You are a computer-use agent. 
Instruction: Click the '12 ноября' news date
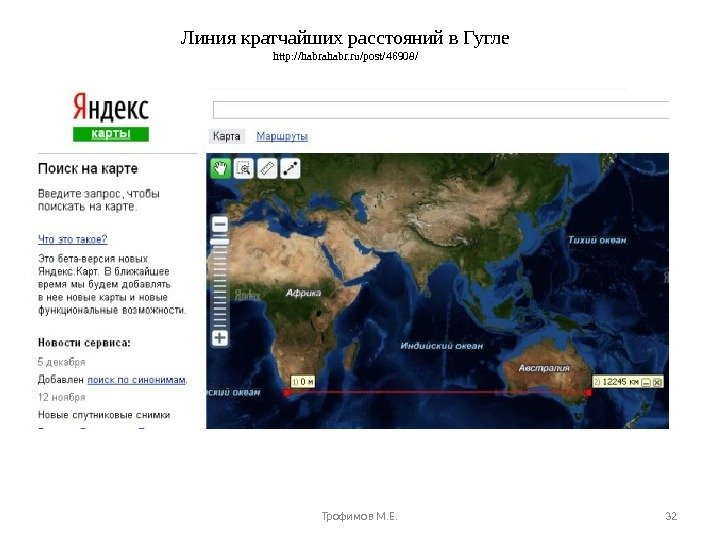click(x=62, y=397)
